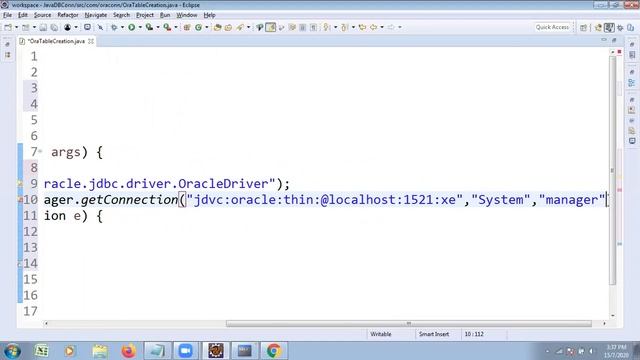Open the Excel taskbar icon
Image resolution: width=640 pixels, height=360 pixels.
coord(41,351)
